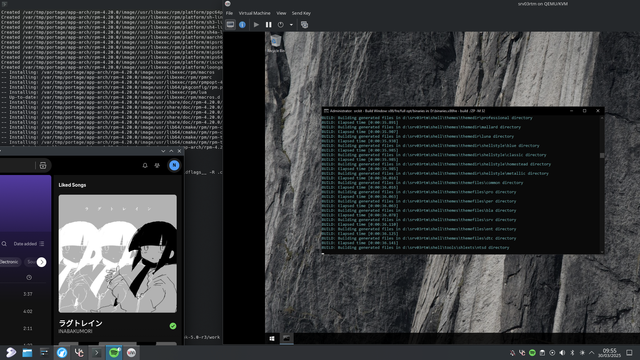Open Bluetooth tray icon
This screenshot has height=360, width=640.
(572, 353)
